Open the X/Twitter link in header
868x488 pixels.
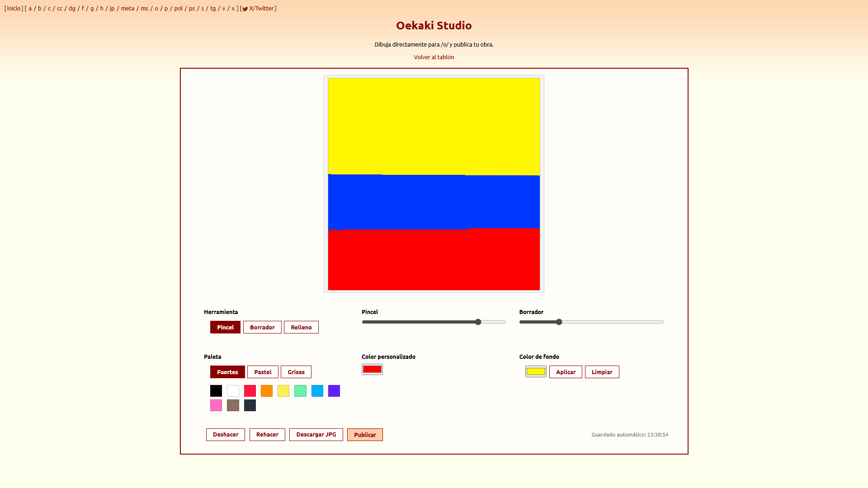(261, 8)
